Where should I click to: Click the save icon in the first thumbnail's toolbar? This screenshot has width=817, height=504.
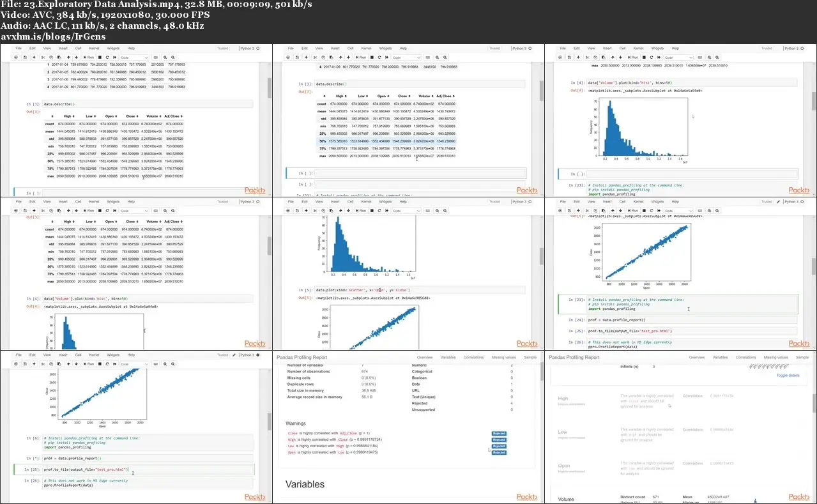(x=25, y=57)
